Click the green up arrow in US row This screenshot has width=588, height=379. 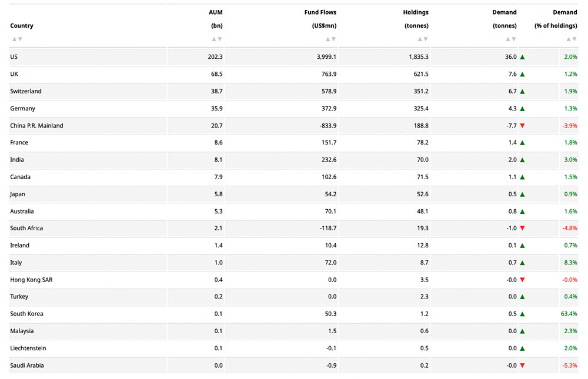coord(522,57)
